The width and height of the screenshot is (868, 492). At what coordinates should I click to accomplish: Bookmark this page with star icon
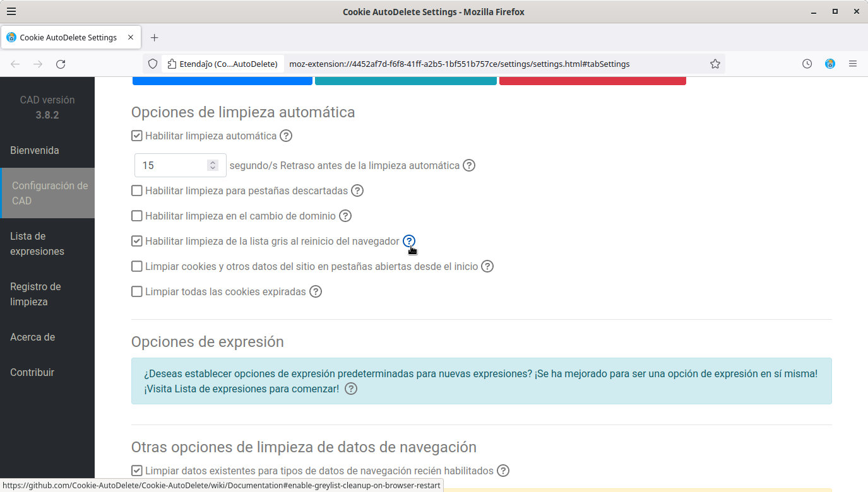[715, 64]
